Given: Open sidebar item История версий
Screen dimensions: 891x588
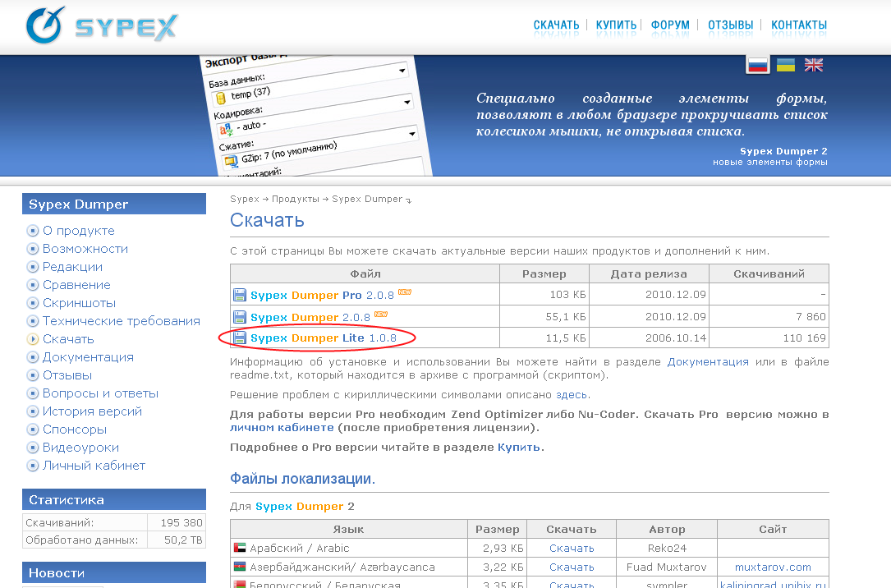Looking at the screenshot, I should [x=92, y=411].
